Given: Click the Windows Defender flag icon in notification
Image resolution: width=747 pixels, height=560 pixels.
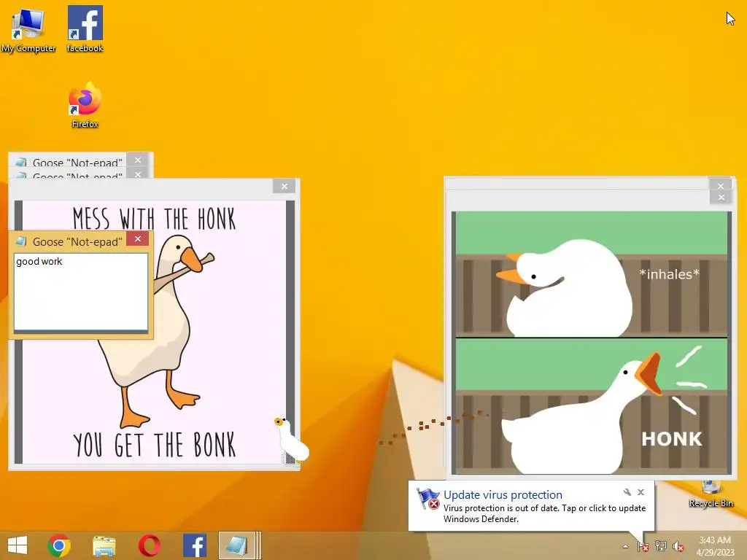Looking at the screenshot, I should [x=427, y=499].
